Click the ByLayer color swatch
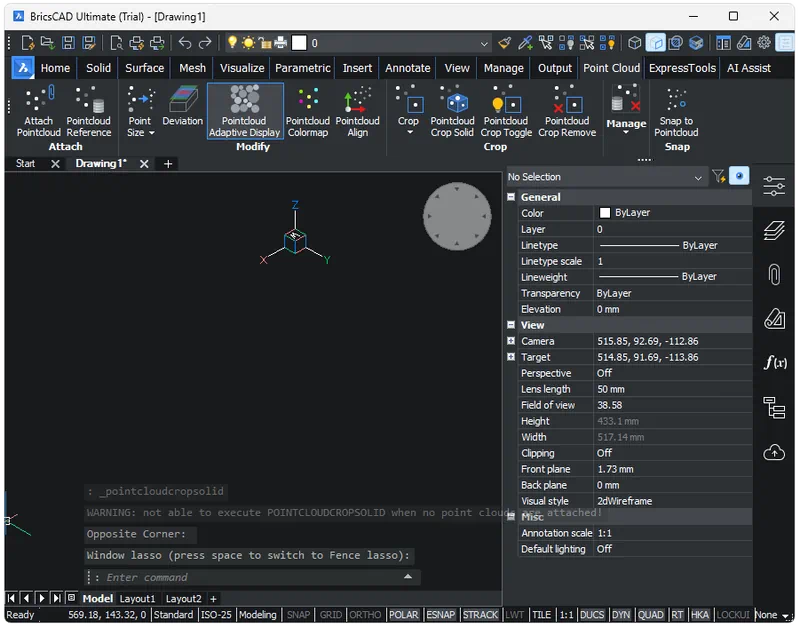 605,213
